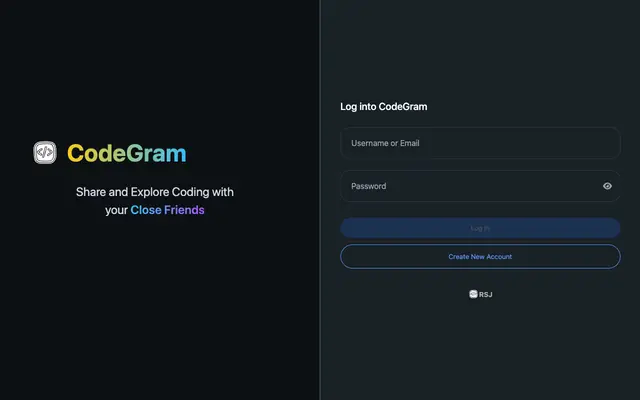Click the small RSJ logo icon

pyautogui.click(x=473, y=294)
